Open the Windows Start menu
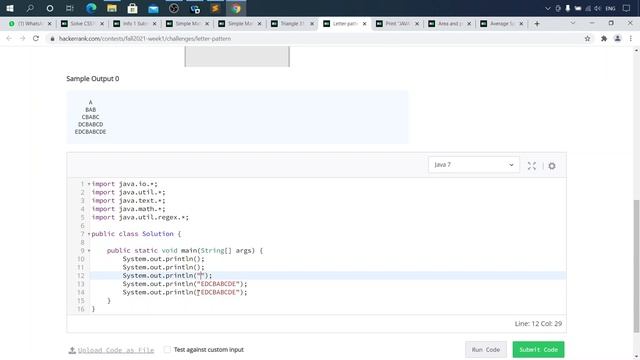 pos(10,8)
